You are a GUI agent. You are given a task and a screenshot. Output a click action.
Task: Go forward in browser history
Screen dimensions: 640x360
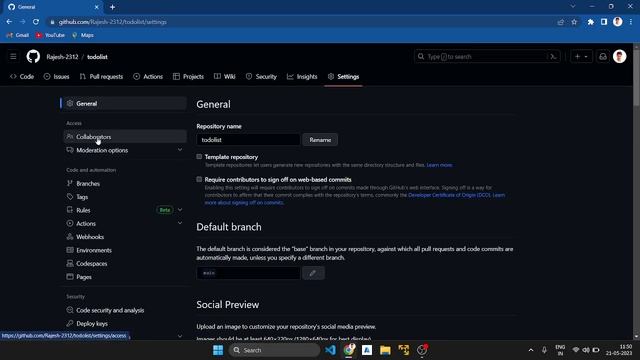tap(22, 22)
